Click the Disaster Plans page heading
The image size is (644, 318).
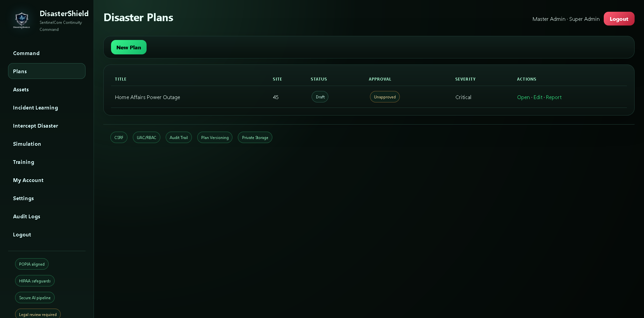(x=139, y=17)
